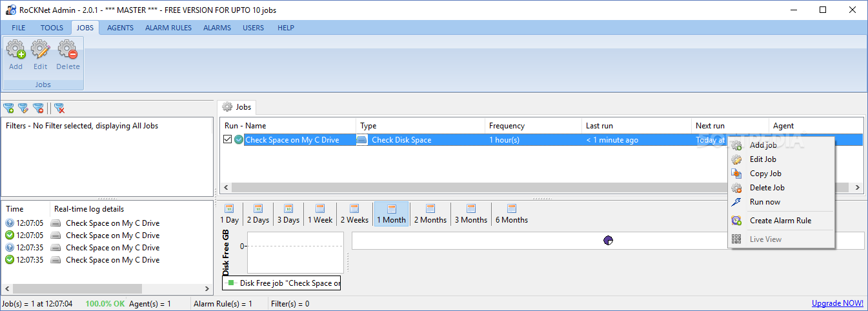This screenshot has width=868, height=311.
Task: Sort the jobs list by Frequency column
Action: (533, 126)
